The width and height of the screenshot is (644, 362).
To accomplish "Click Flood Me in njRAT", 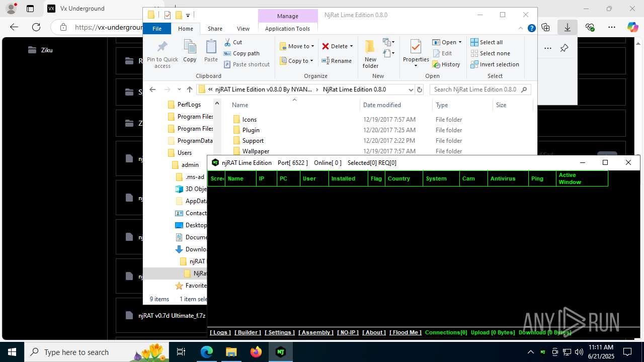I will point(406,332).
